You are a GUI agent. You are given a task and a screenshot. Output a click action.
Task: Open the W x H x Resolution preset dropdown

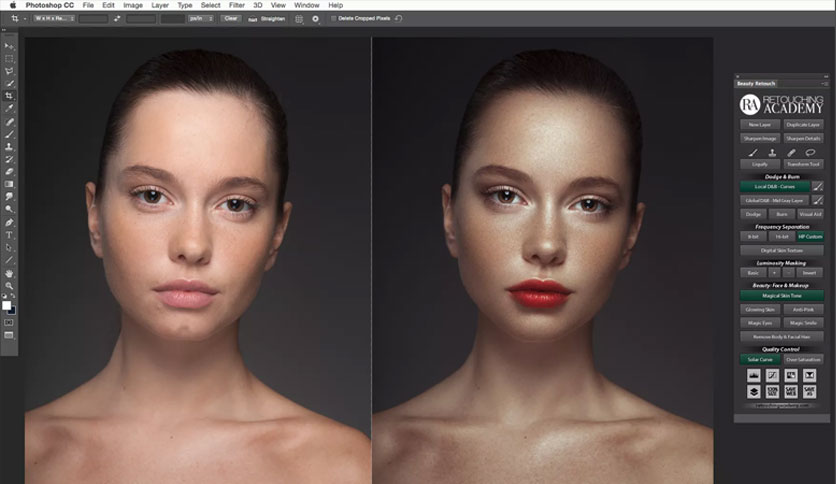[54, 19]
